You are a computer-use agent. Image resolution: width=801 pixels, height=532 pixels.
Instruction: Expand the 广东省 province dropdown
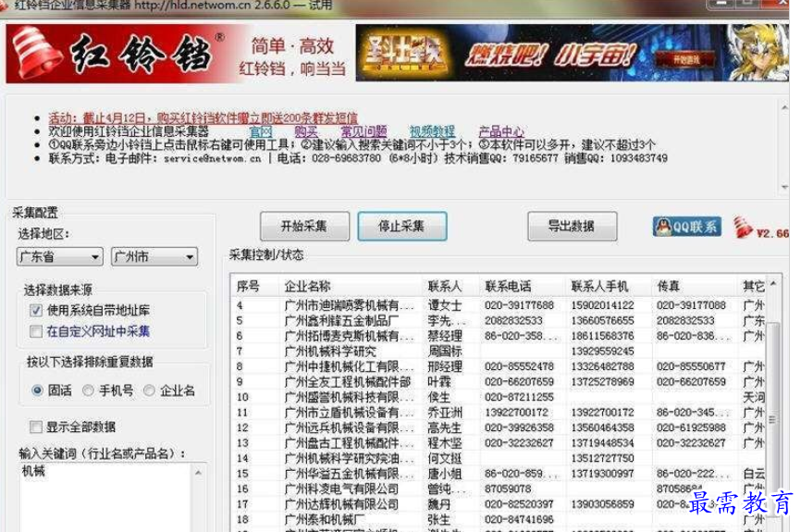tap(60, 256)
